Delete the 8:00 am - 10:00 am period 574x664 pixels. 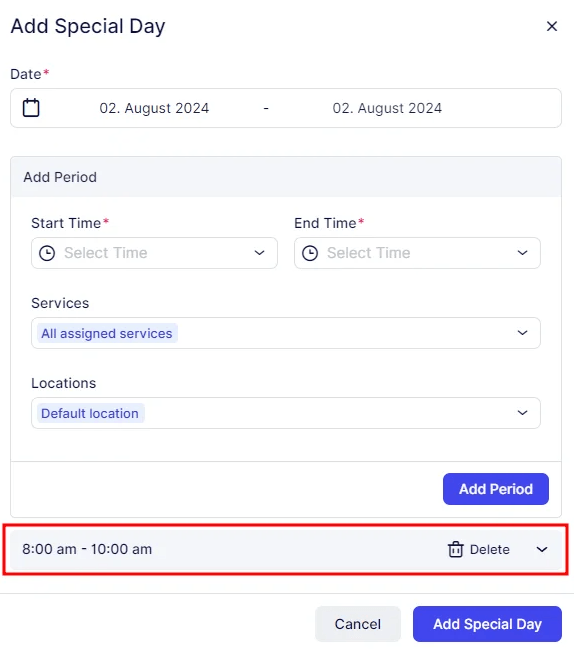coord(479,549)
